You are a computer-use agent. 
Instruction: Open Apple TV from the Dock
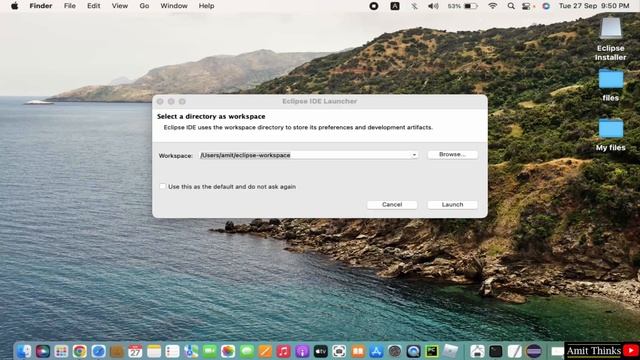(x=320, y=351)
